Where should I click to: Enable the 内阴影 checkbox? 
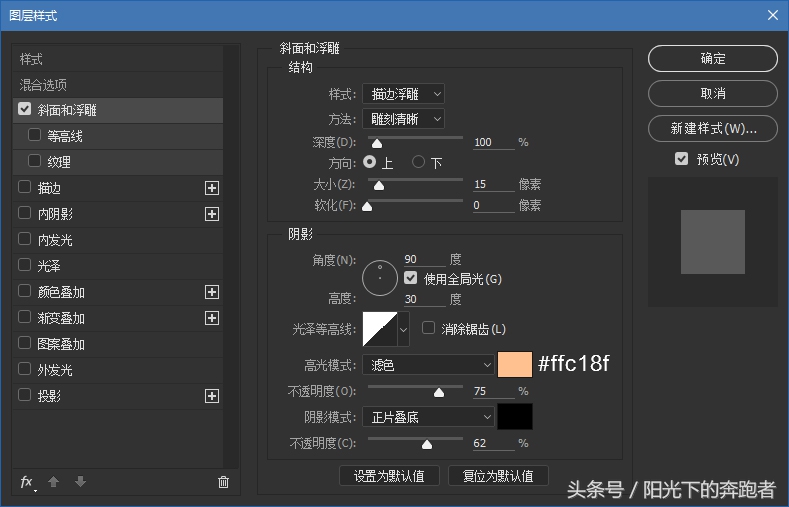click(24, 213)
